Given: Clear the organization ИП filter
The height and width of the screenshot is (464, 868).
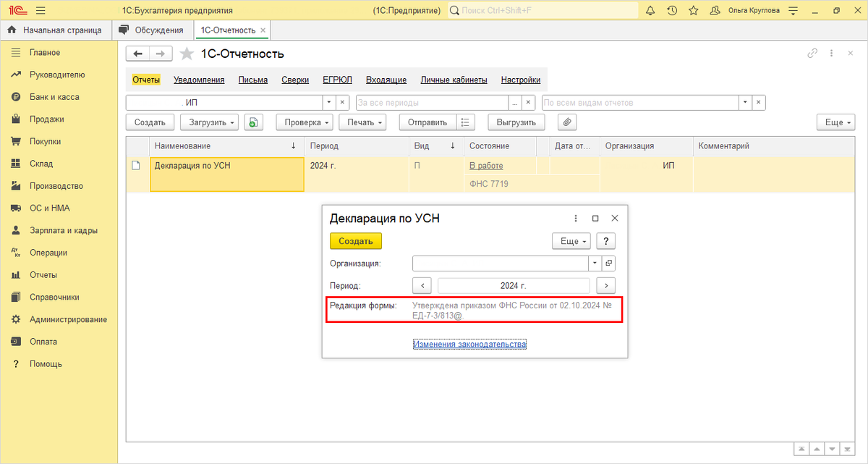Looking at the screenshot, I should [x=343, y=103].
